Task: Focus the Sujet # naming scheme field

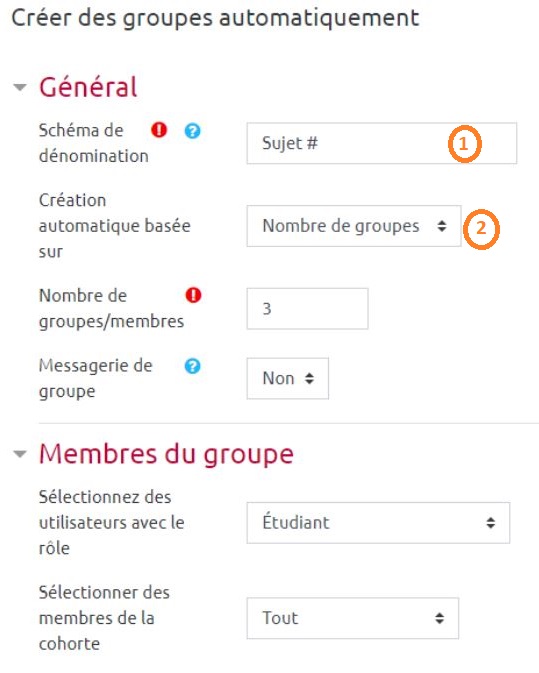Action: [382, 143]
